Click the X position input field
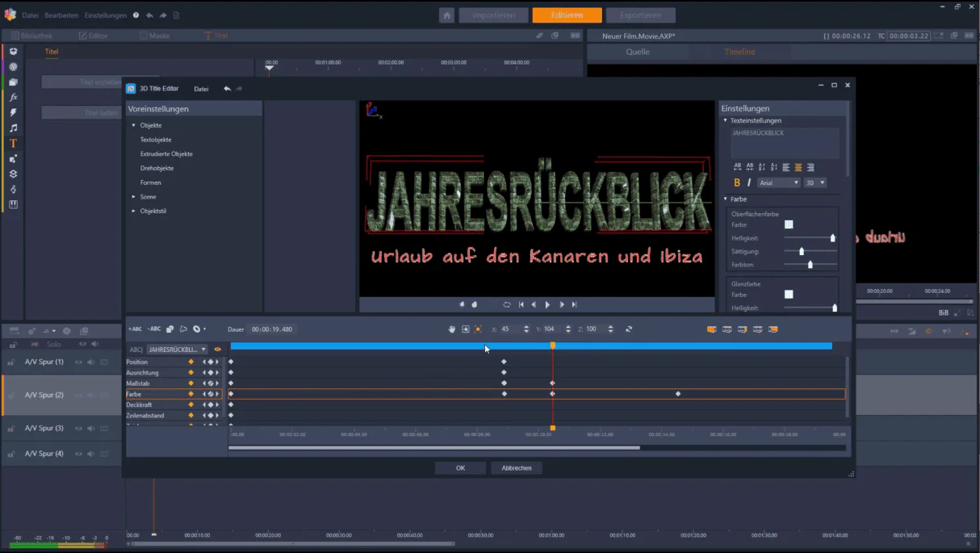The image size is (980, 553). point(510,329)
